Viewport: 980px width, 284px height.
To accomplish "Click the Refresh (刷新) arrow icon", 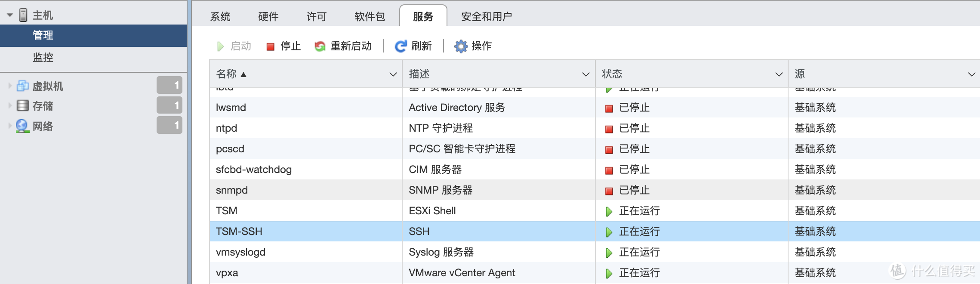I will pos(401,46).
